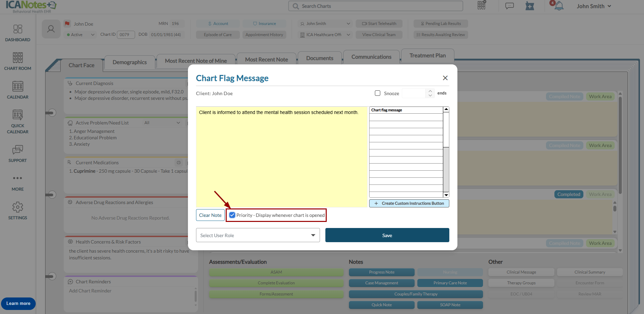Enable the Snooze checkbox
This screenshot has width=644, height=314.
[x=378, y=93]
